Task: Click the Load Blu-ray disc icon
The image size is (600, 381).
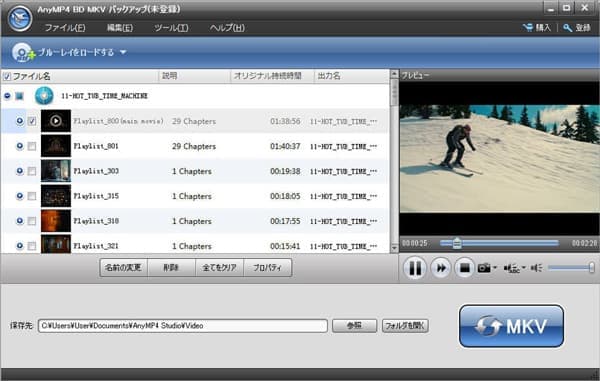Action: coord(23,52)
